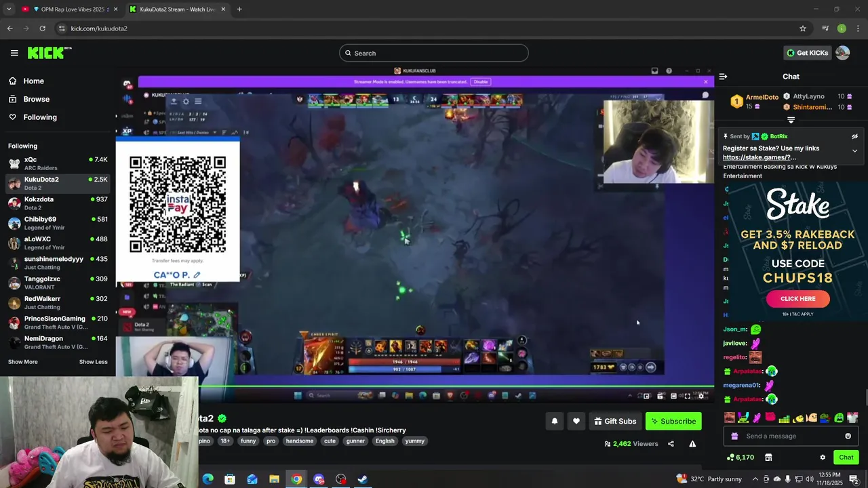
Task: Open the xQc channel in Following list
Action: (58, 163)
